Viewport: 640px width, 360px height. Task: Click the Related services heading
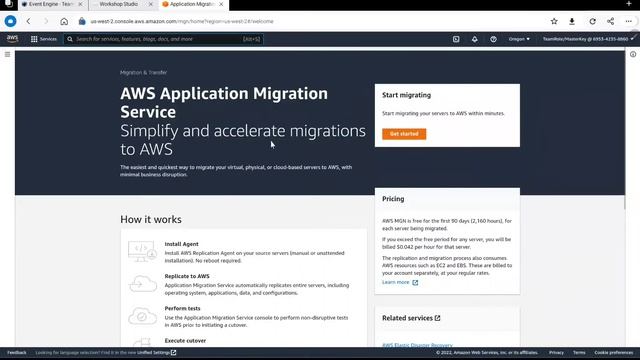407,318
